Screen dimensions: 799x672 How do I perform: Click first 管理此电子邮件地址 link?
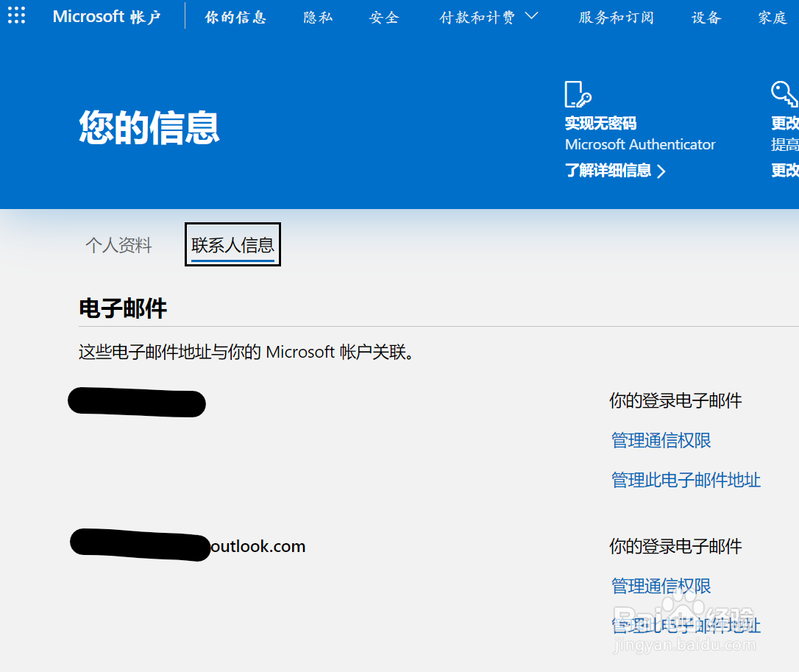coord(686,480)
